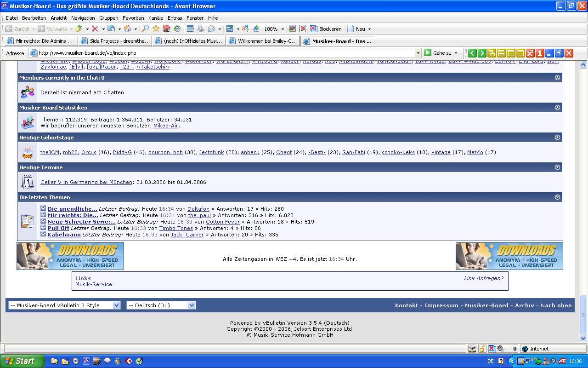Toggle the popup blocker Blockieren button
Screen dimensions: 588x368
tap(326, 29)
